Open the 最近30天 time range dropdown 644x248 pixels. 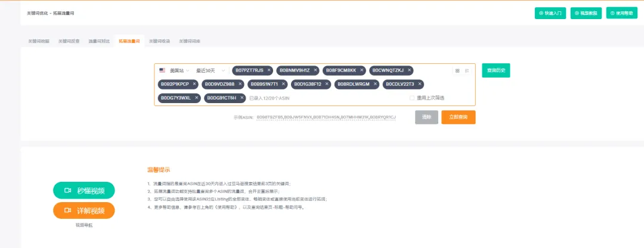210,70
